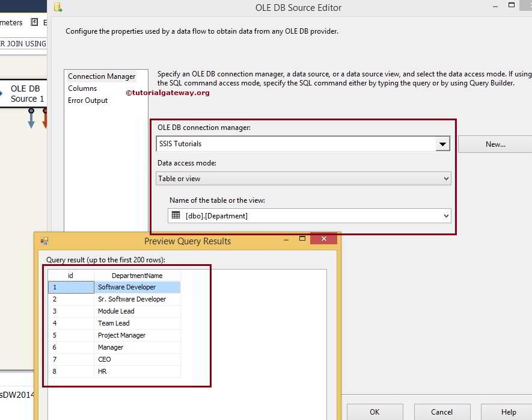Click the Cancel button
This screenshot has height=420, width=532.
click(x=442, y=412)
